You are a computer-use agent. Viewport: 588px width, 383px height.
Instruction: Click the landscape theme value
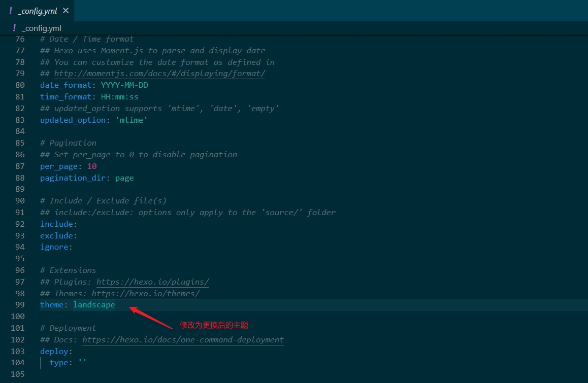click(94, 305)
